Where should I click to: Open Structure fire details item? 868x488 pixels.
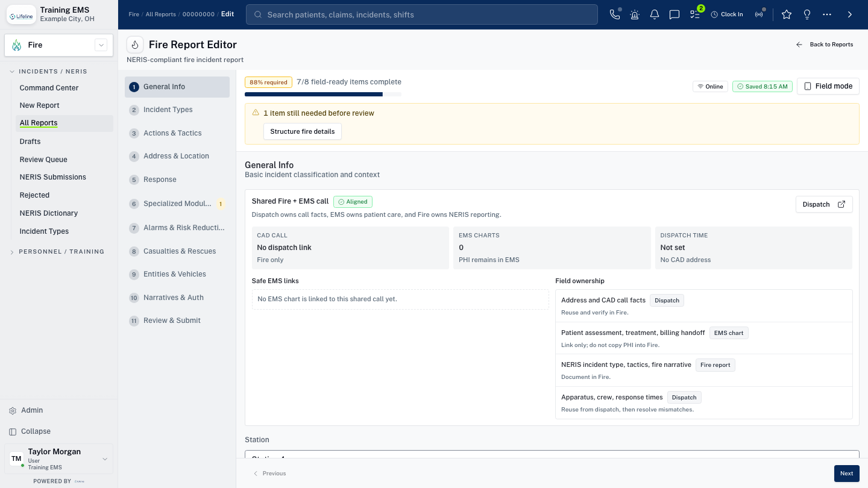pyautogui.click(x=303, y=131)
